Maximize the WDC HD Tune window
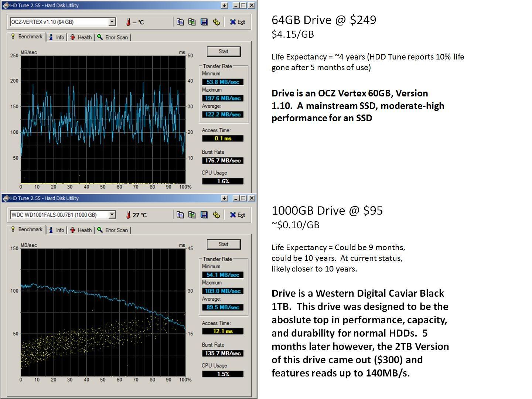532x399 pixels. tap(243, 198)
